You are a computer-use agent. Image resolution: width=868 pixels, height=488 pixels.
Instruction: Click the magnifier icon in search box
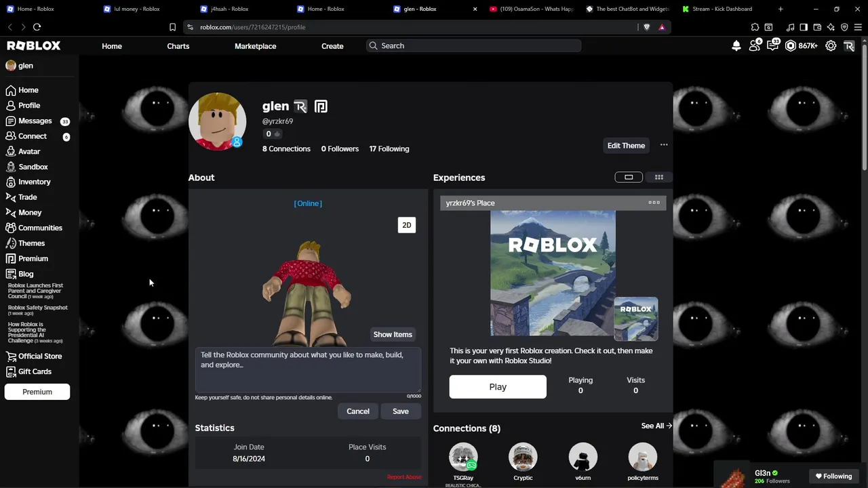click(x=373, y=46)
